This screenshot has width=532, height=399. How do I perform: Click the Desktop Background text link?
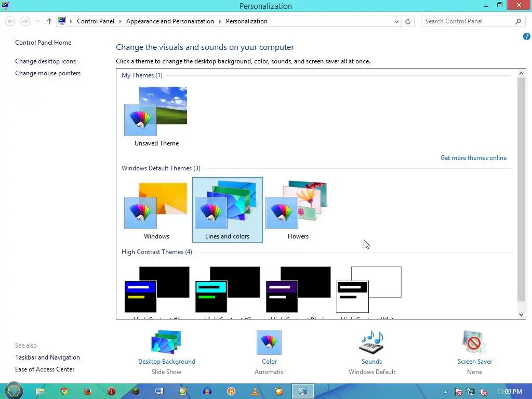[167, 362]
